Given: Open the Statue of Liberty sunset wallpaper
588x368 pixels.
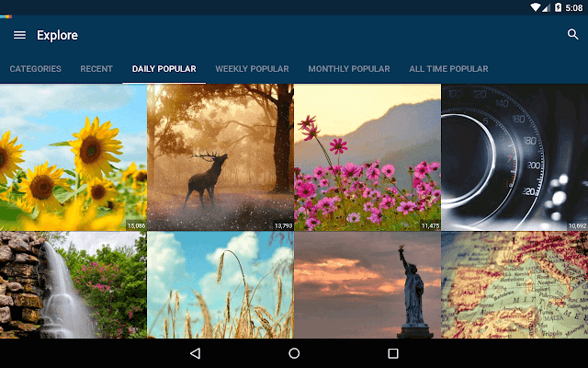Looking at the screenshot, I should click(x=367, y=284).
